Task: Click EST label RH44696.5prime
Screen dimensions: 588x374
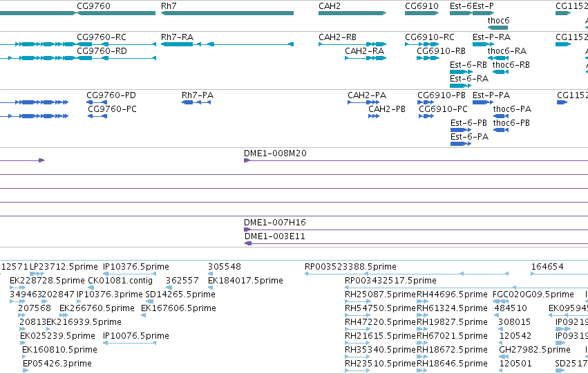Action: pyautogui.click(x=453, y=294)
